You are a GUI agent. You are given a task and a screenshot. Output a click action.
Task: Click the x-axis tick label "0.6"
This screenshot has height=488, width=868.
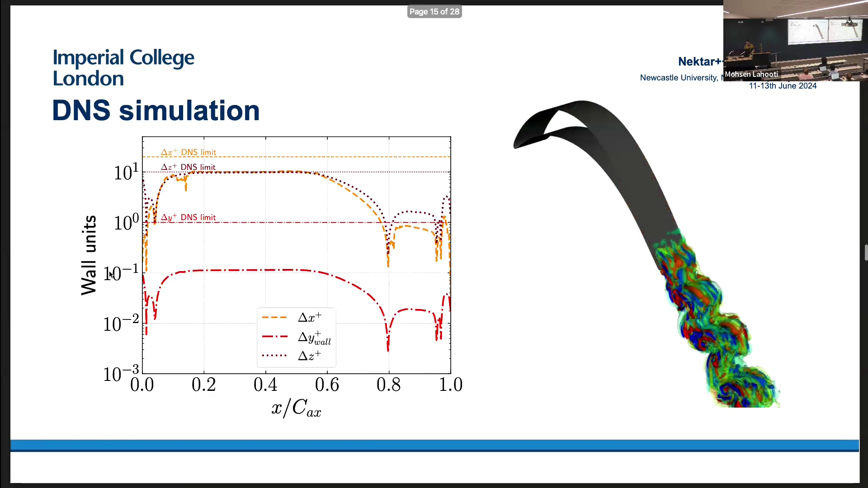(x=327, y=385)
